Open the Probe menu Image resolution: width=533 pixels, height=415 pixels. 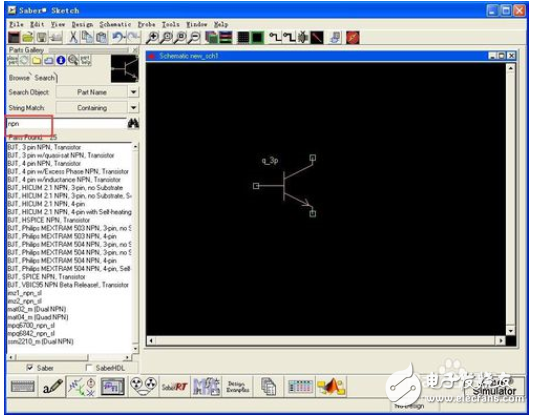(147, 24)
